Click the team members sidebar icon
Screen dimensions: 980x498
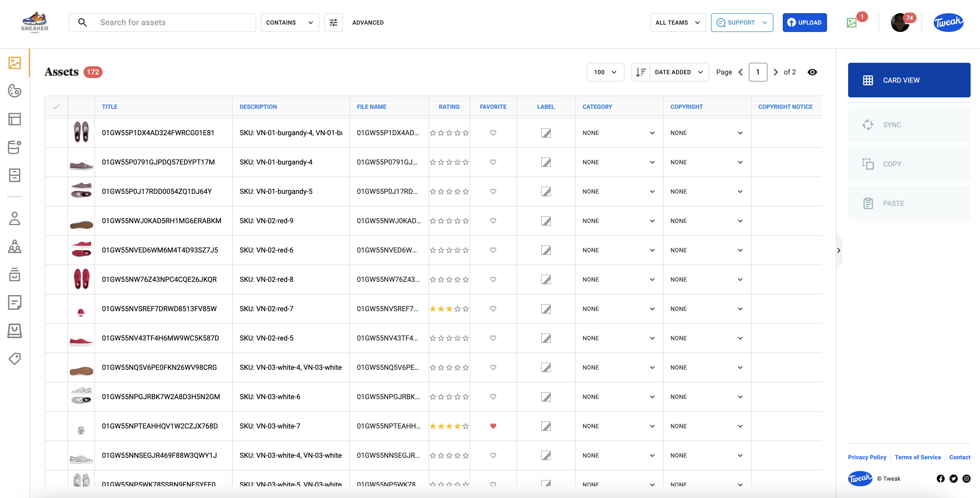14,247
